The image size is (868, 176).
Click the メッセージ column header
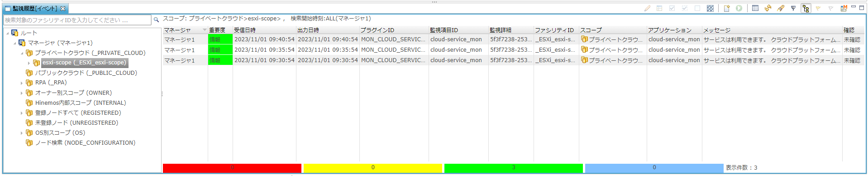coord(772,30)
